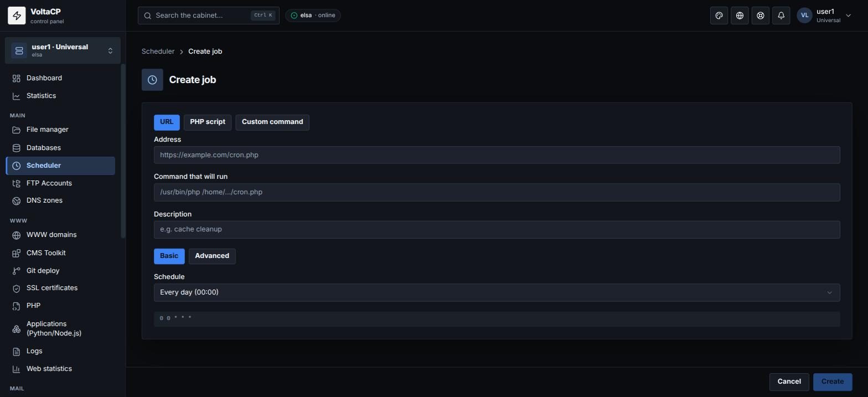
Task: Click the cron expression 0 0 * * * text
Action: [175, 318]
